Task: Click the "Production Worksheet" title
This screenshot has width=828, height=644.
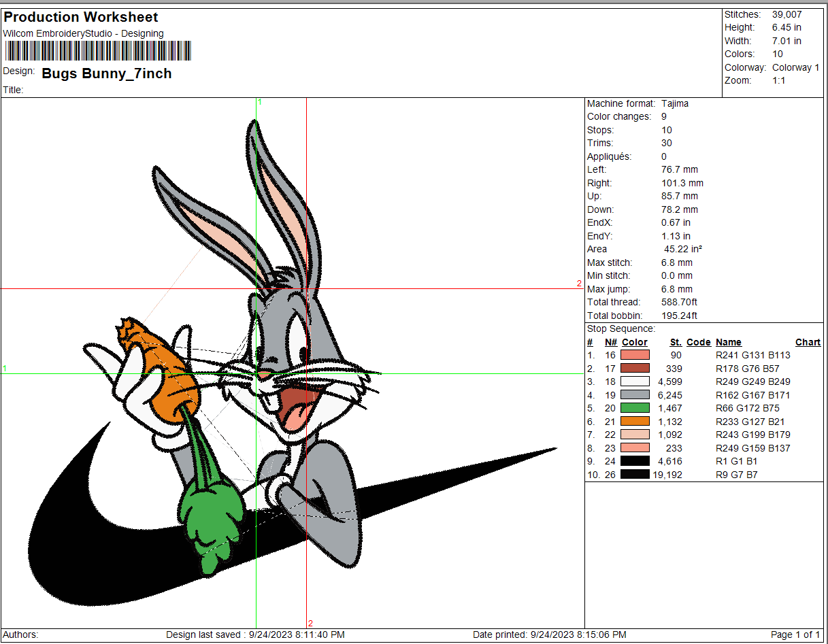Action: point(81,17)
